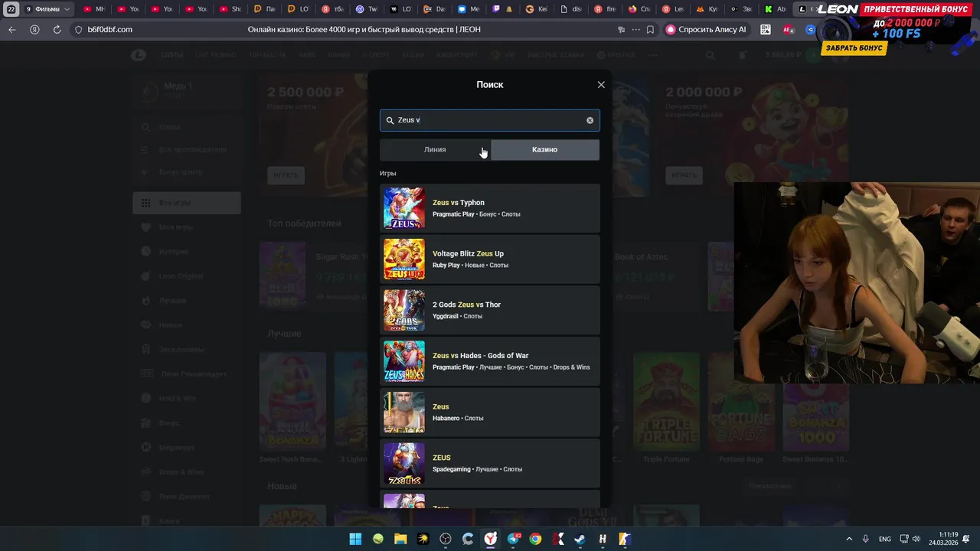Viewport: 980px width, 551px height.
Task: Switch the ENG input language indicator
Action: (884, 539)
